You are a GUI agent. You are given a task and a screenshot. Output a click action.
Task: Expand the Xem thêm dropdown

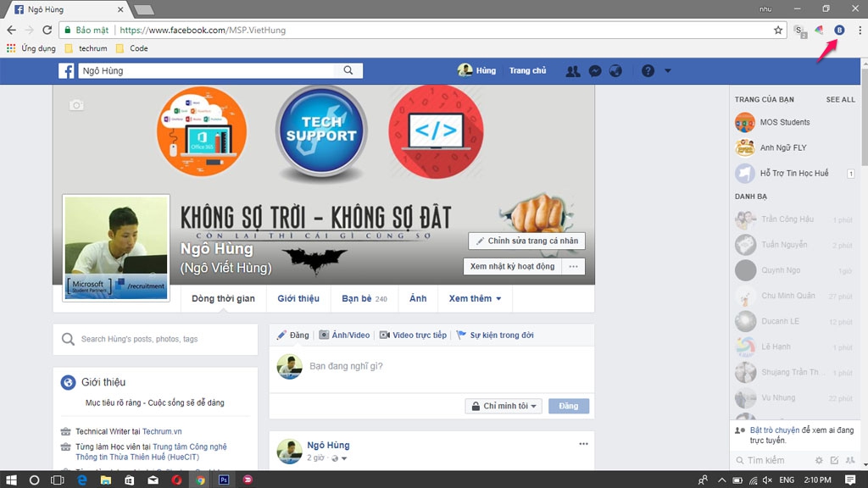pyautogui.click(x=475, y=298)
